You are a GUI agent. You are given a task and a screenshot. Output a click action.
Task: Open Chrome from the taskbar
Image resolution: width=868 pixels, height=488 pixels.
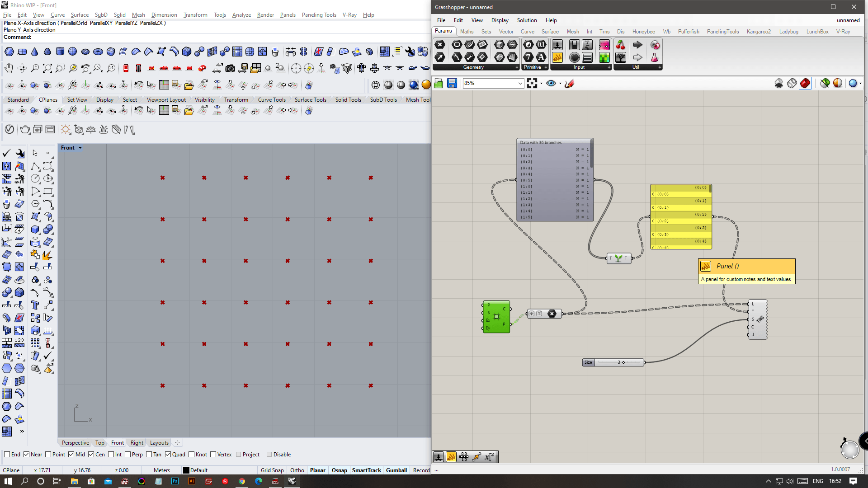pos(242,481)
